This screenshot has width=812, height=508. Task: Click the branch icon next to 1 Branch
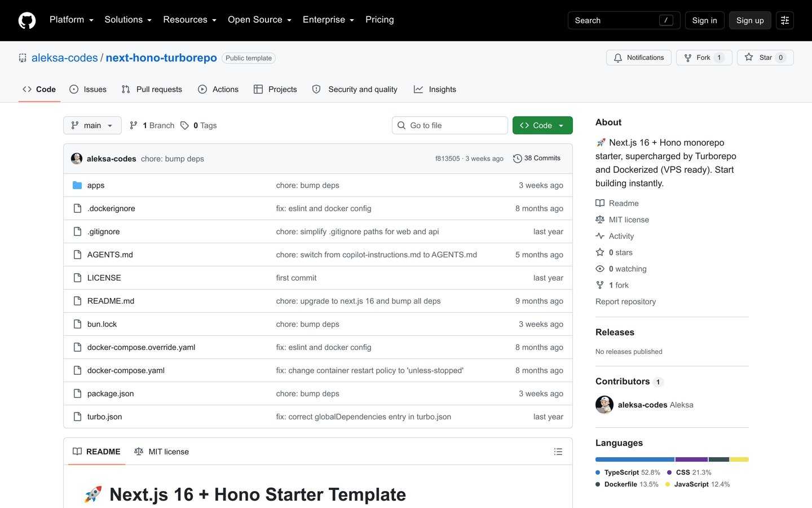pos(134,125)
